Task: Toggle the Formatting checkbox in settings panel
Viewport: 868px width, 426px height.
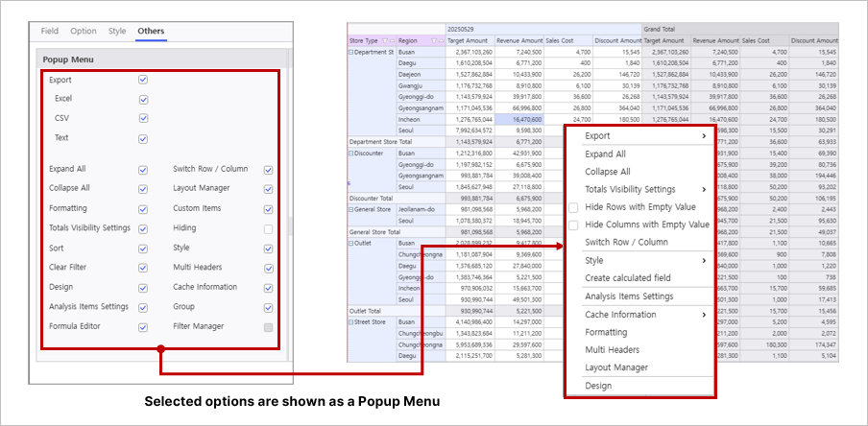Action: pos(143,209)
